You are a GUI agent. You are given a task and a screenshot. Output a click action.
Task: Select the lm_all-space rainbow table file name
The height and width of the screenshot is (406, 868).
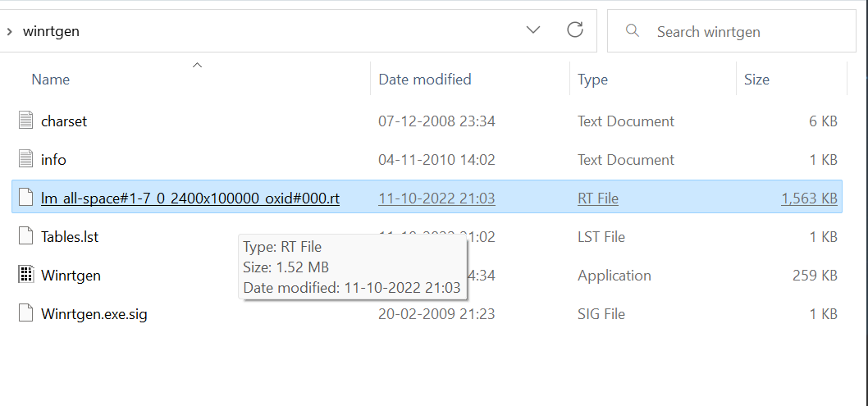190,198
